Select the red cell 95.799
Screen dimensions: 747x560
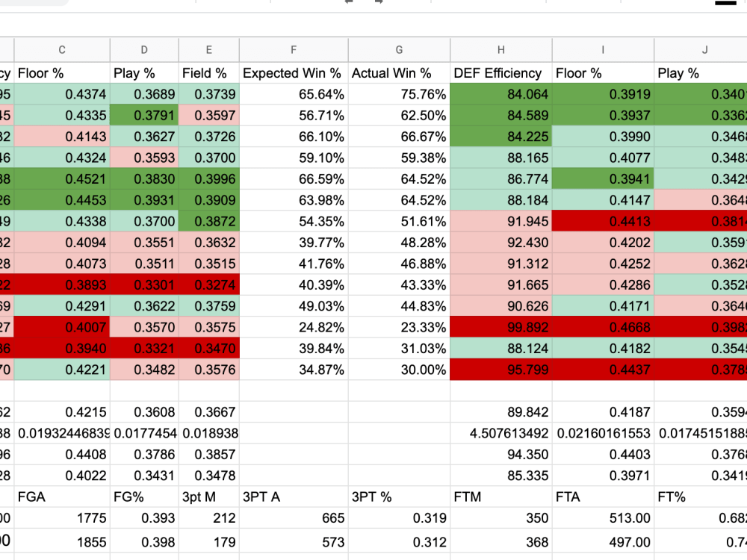point(501,370)
